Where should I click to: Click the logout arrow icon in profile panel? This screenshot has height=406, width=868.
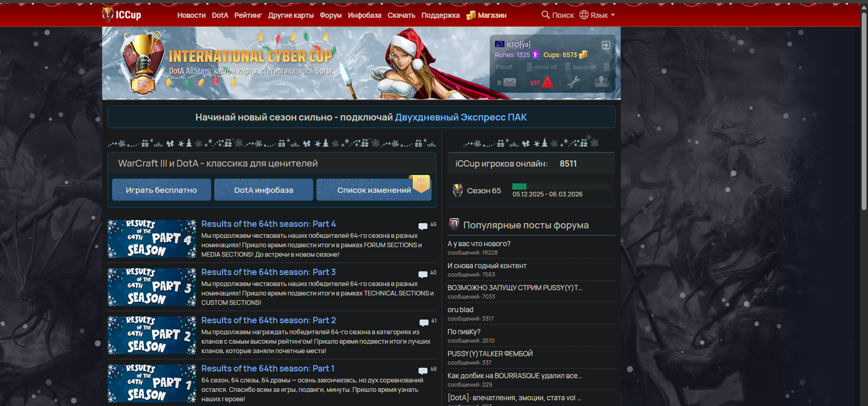point(606,45)
